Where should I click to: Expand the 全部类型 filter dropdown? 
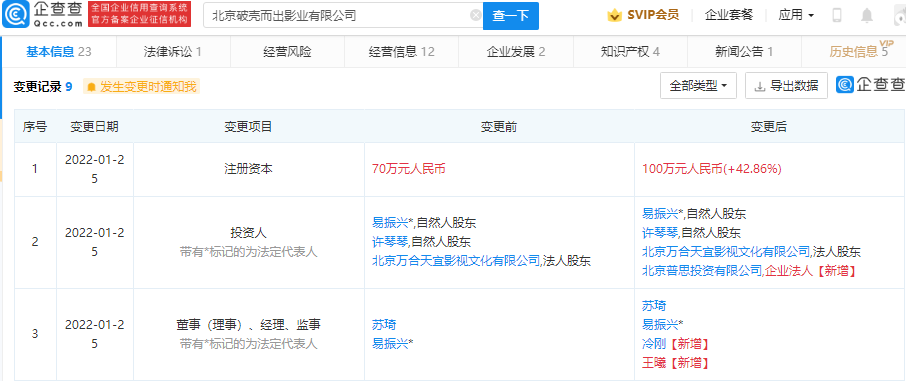[x=699, y=86]
